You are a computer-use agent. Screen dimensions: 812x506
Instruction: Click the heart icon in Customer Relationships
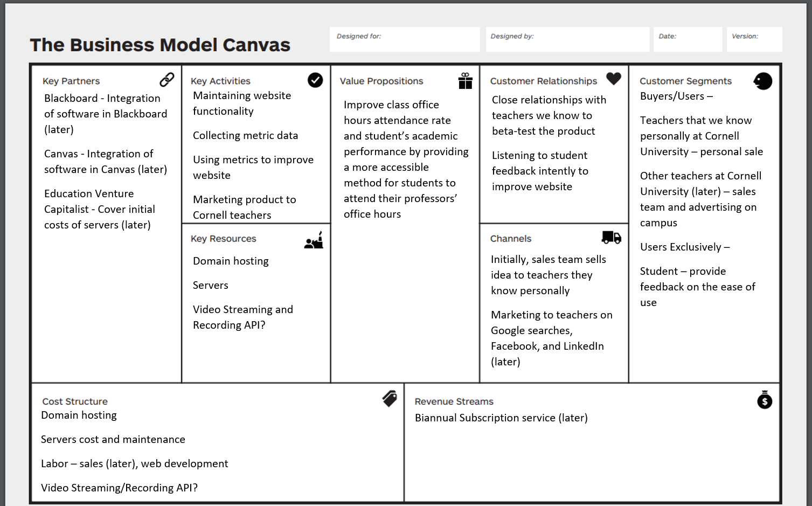click(x=614, y=79)
